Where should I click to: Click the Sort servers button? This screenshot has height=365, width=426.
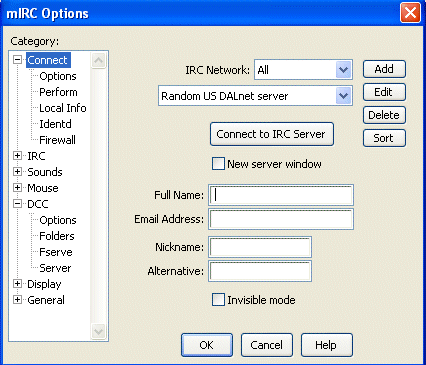tap(384, 138)
